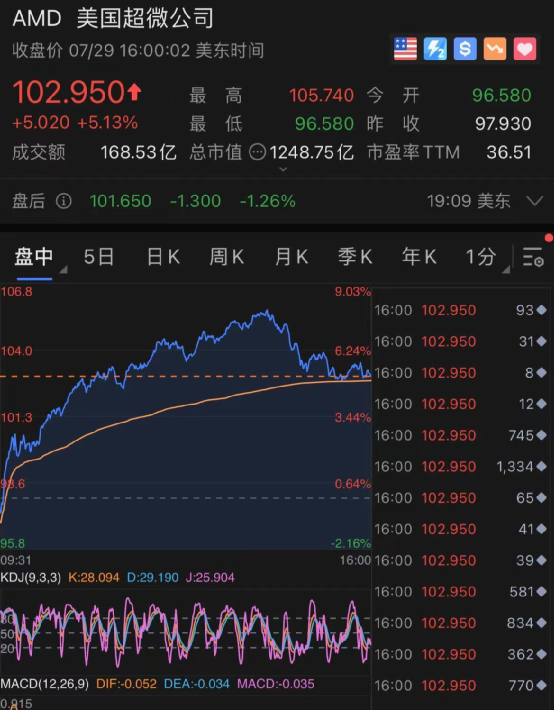Tap the AMD 美国超微公司 title
The height and width of the screenshot is (710, 554).
[x=113, y=19]
